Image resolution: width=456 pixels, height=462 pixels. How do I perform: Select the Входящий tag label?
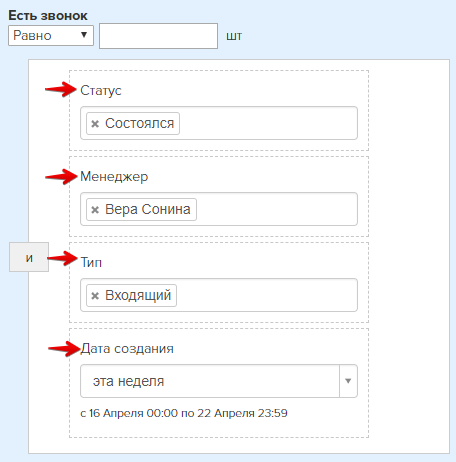click(x=138, y=296)
